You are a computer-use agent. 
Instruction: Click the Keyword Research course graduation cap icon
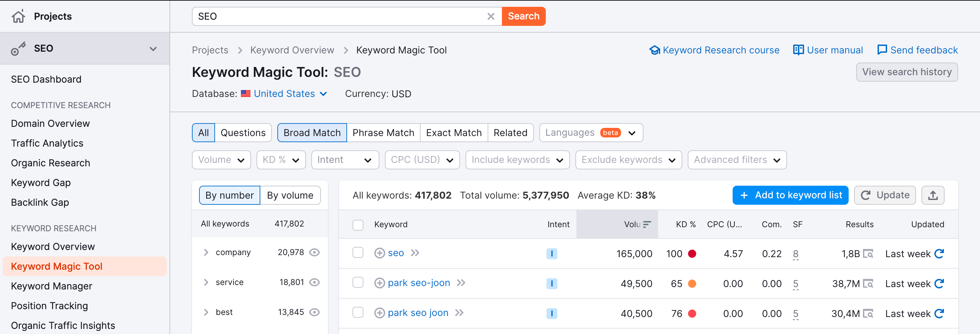pos(654,50)
